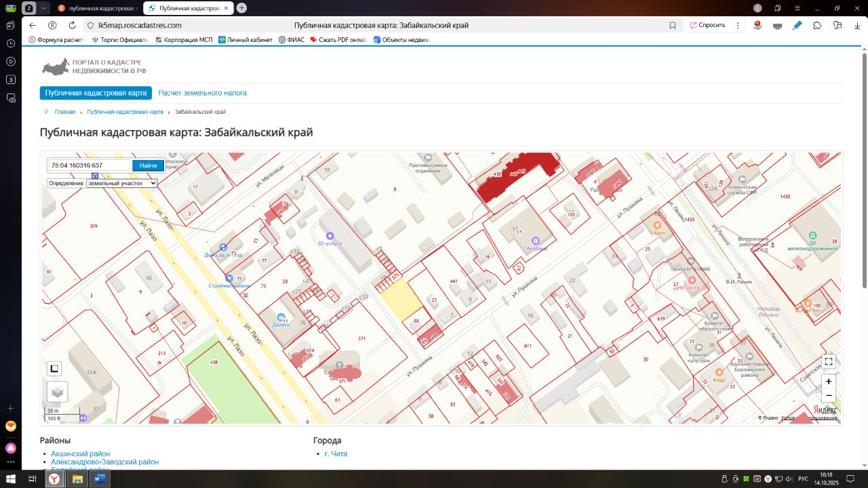Follow the Публичная кадастровая карта breadcrumb link

pos(125,112)
